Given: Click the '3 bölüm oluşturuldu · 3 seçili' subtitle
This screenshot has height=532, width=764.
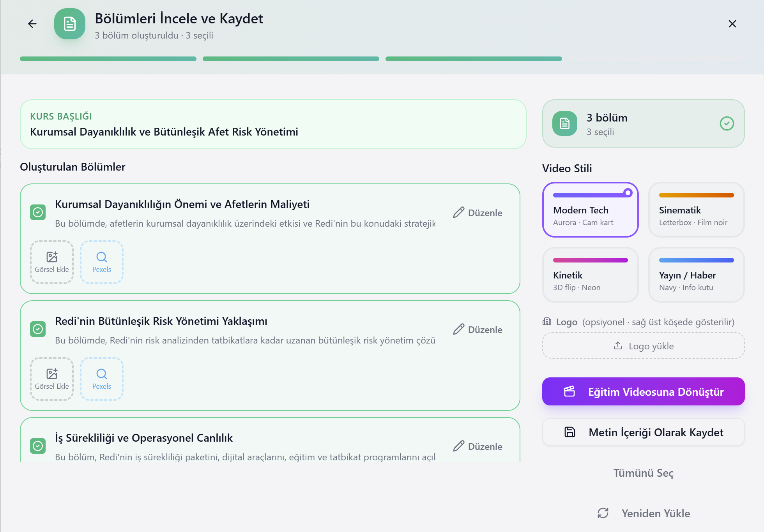Looking at the screenshot, I should tap(154, 35).
